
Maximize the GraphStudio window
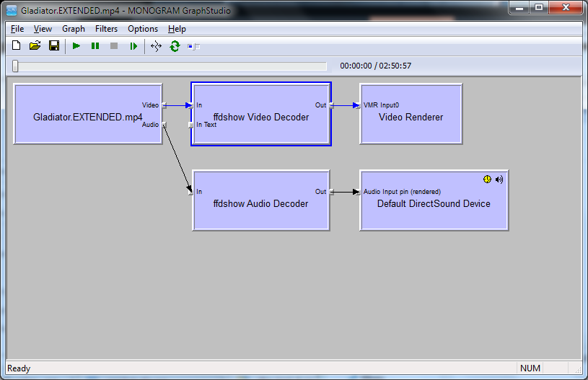coord(539,7)
